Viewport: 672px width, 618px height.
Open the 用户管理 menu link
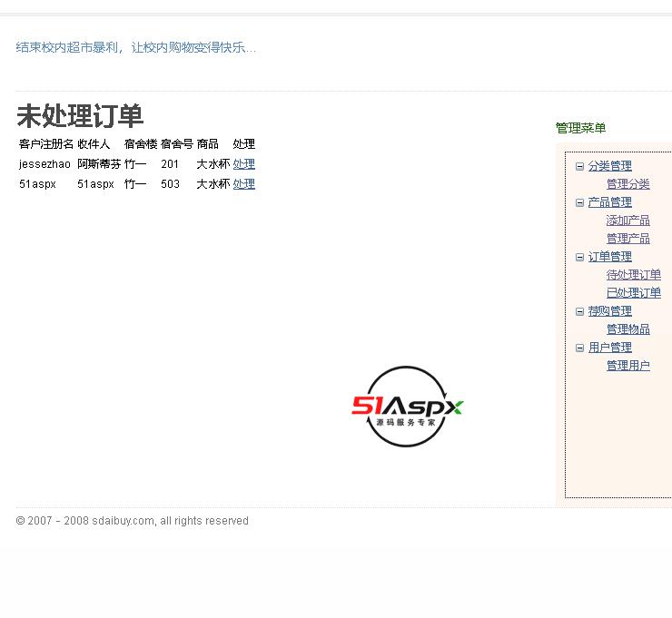[x=609, y=348]
